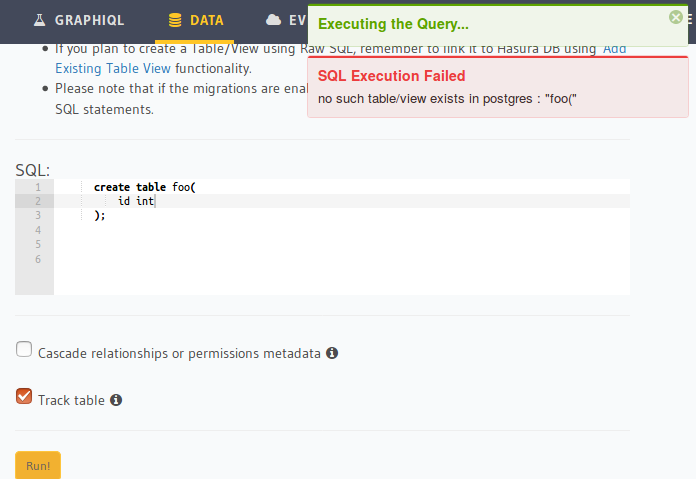
Task: Uncheck the Track table checkbox
Action: click(x=24, y=396)
